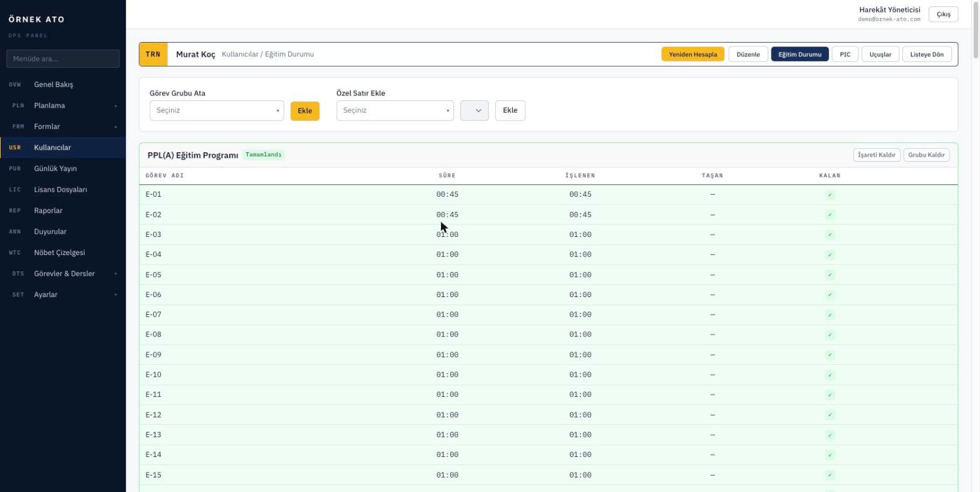The image size is (980, 492).
Task: Click the checkmark icon in row E-14
Action: 830,456
